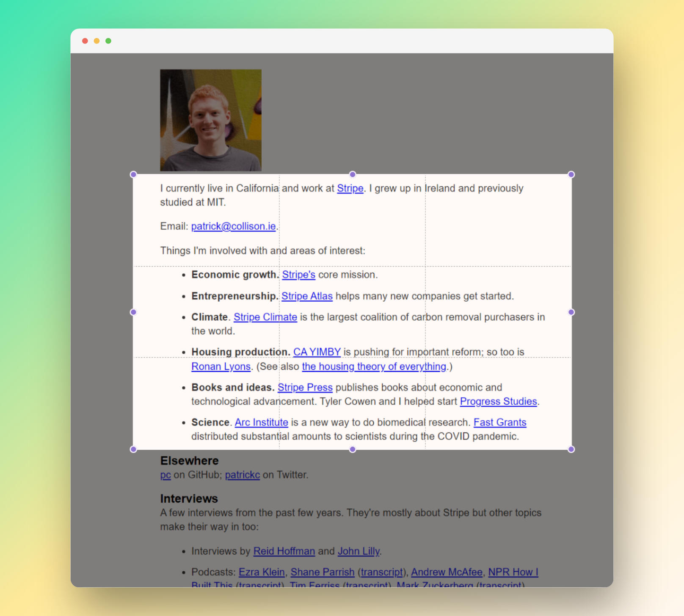Click the profile photo of the man
684x616 pixels.
(x=210, y=120)
